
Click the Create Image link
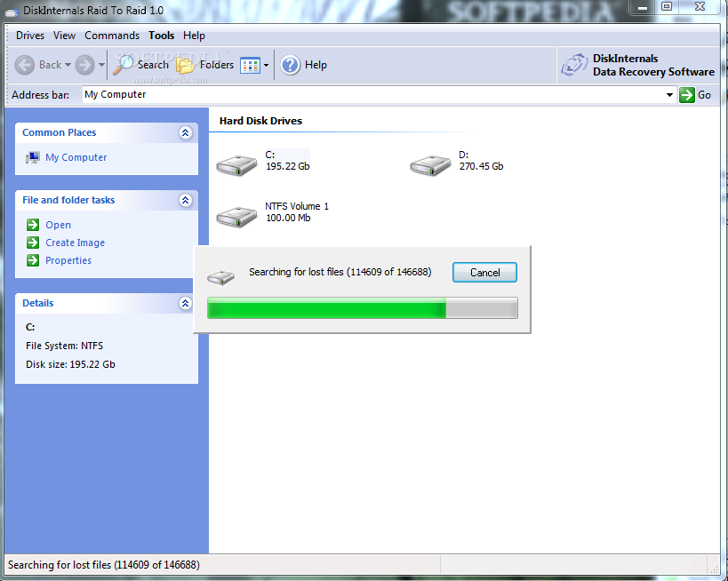76,243
